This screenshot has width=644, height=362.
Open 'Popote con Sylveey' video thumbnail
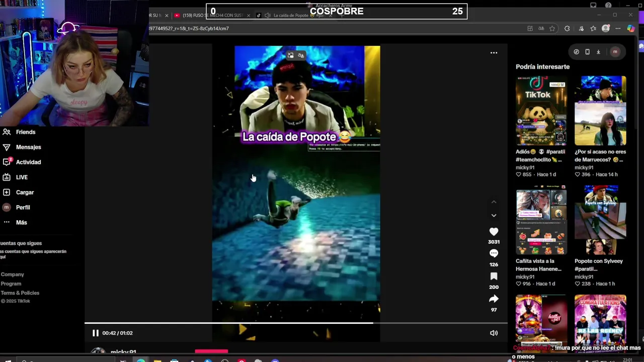(x=600, y=220)
